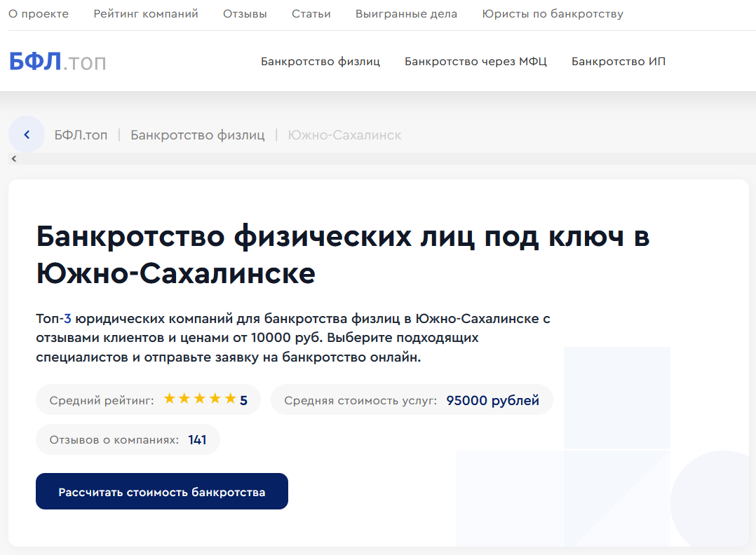Click the Средняя стоимость услуг label

pos(360,400)
